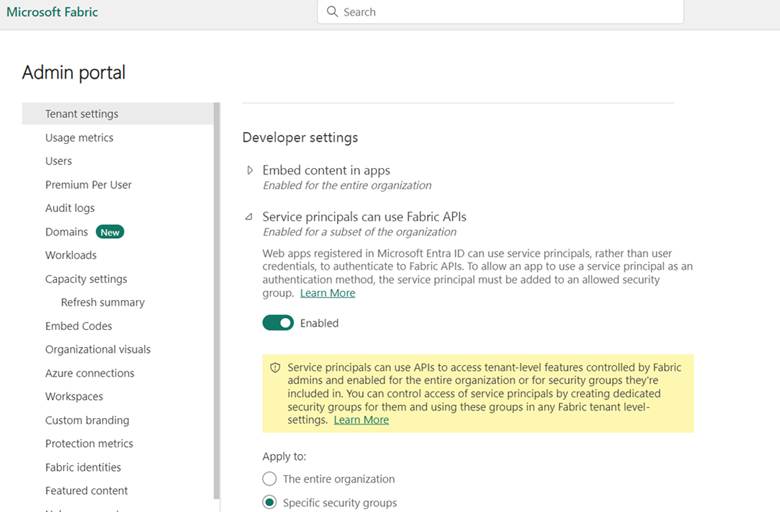Image resolution: width=780 pixels, height=512 pixels.
Task: Open Capacity settings section
Action: click(86, 279)
